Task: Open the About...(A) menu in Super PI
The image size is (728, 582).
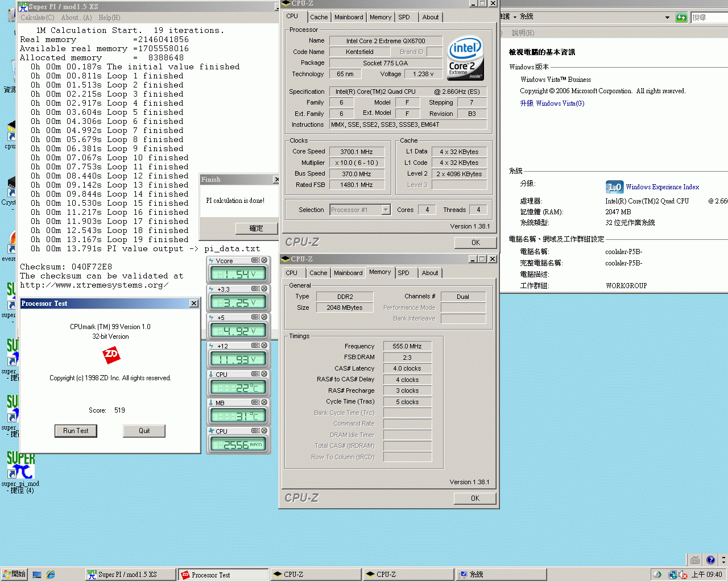Action: [x=76, y=18]
